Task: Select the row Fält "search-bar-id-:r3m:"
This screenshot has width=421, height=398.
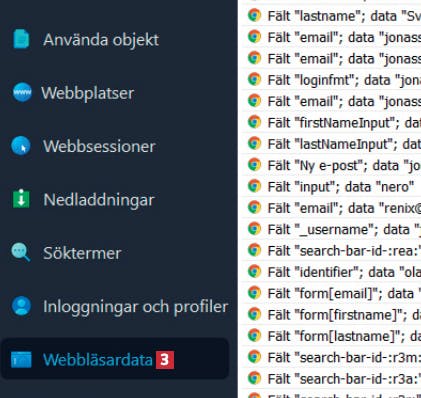Action: (x=331, y=357)
